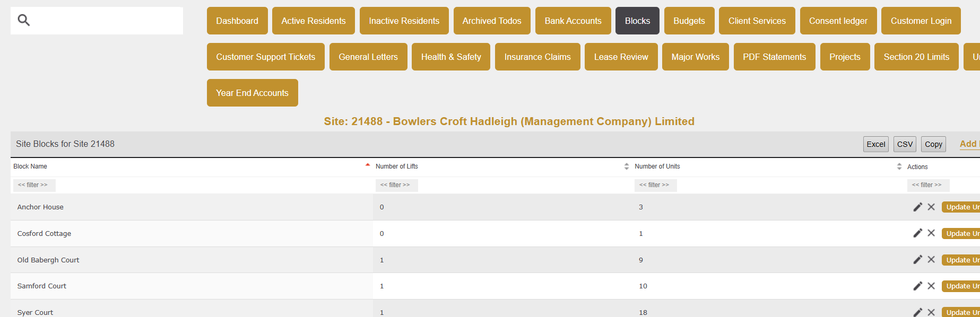Viewport: 980px width, 317px height.
Task: Open General Letters
Action: (x=368, y=57)
